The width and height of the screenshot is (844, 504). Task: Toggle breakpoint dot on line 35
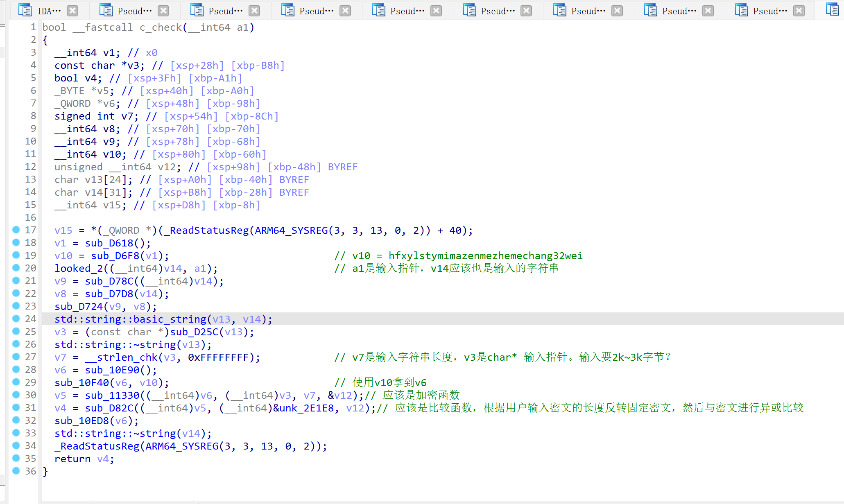pos(16,458)
